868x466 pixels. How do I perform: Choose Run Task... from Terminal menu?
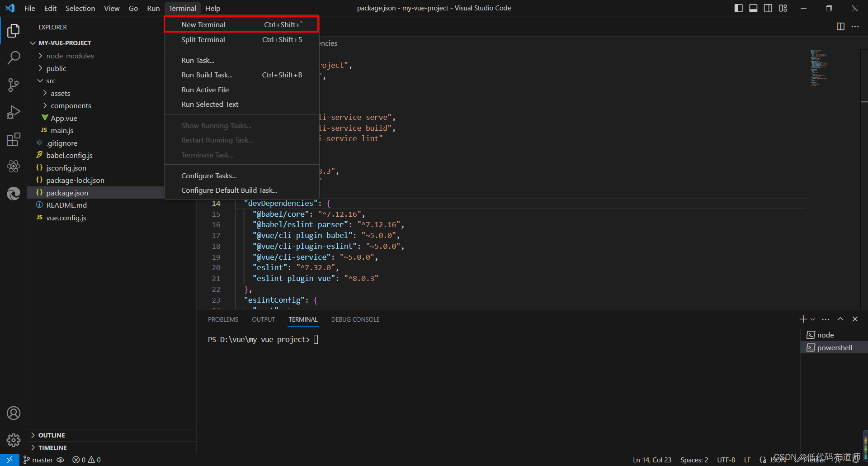(x=242, y=60)
